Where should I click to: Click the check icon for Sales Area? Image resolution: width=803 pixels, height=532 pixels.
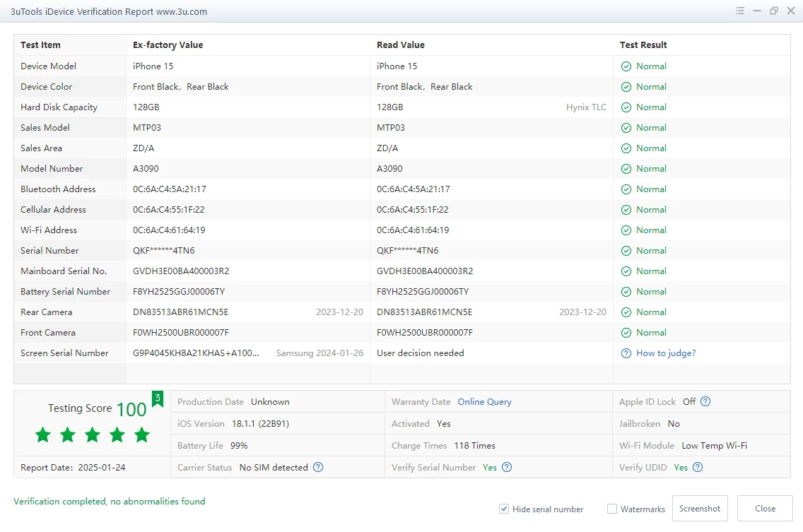626,148
